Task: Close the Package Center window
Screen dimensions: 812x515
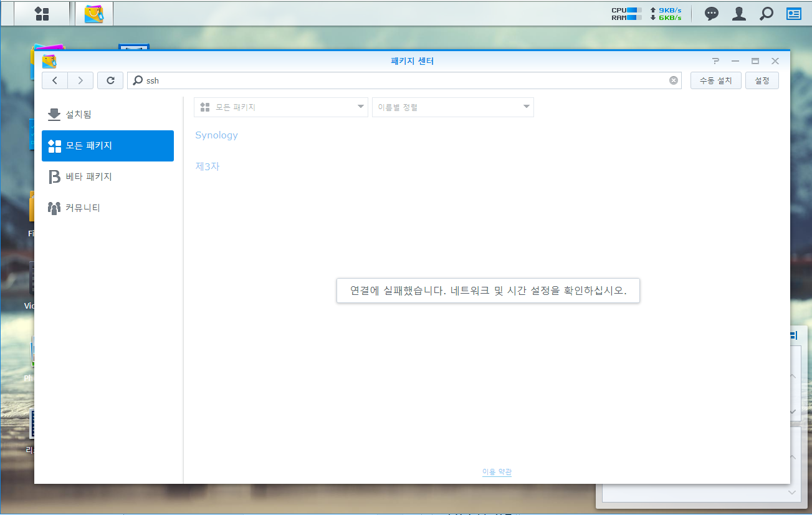Action: pos(775,61)
